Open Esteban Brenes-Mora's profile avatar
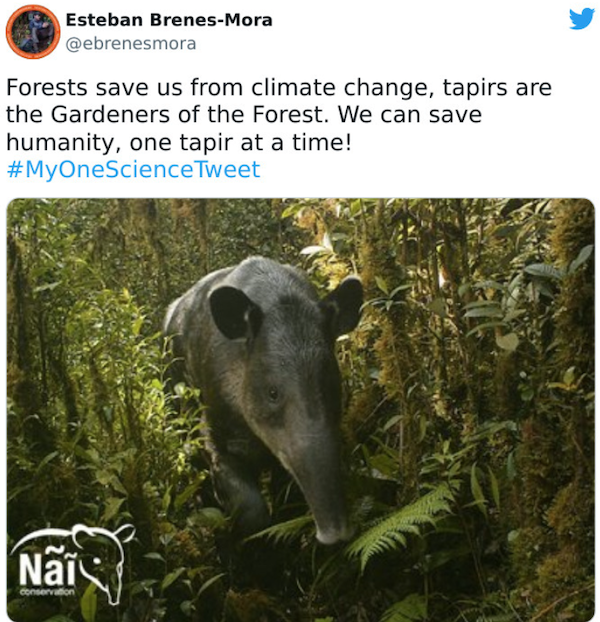This screenshot has height=622, width=600. click(33, 32)
